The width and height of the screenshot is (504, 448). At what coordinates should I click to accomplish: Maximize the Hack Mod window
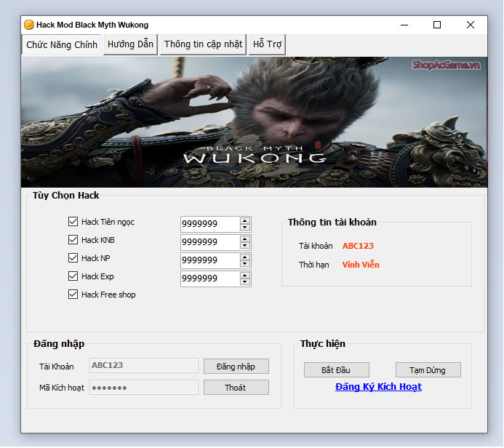437,25
